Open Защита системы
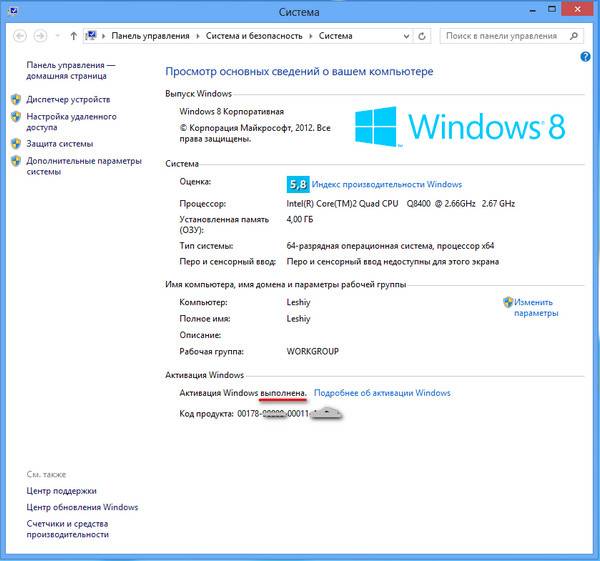The image size is (600, 561). (x=60, y=144)
